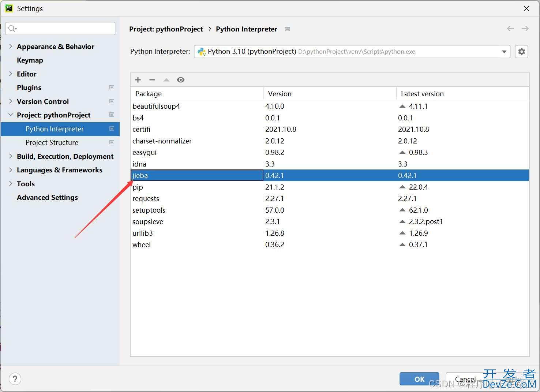Select the wheel package row
The image size is (540, 392).
tap(330, 244)
